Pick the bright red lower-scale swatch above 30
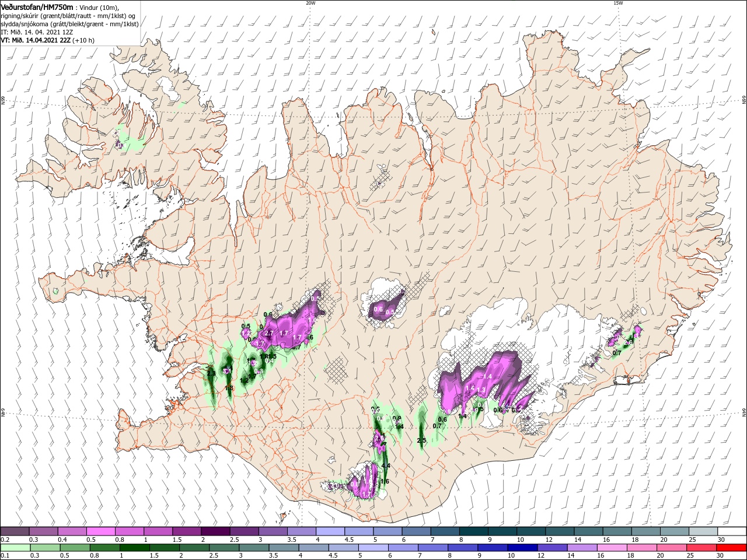747x560 pixels. pyautogui.click(x=731, y=548)
